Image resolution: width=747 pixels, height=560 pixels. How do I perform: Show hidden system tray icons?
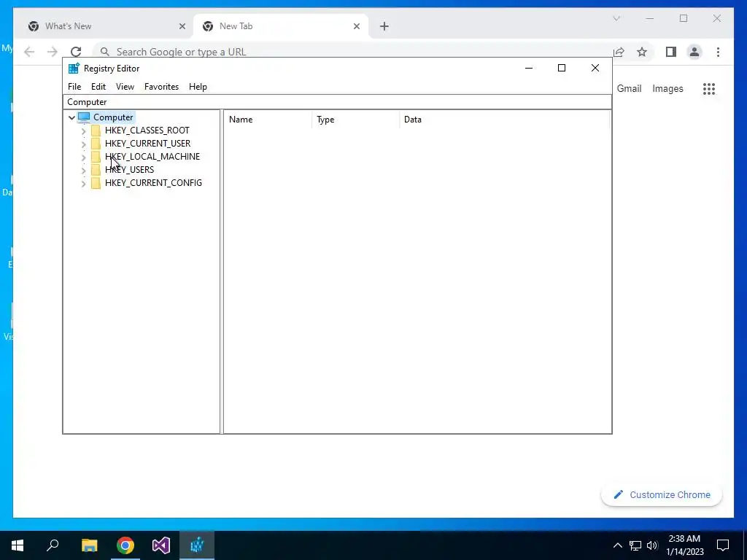pos(617,545)
